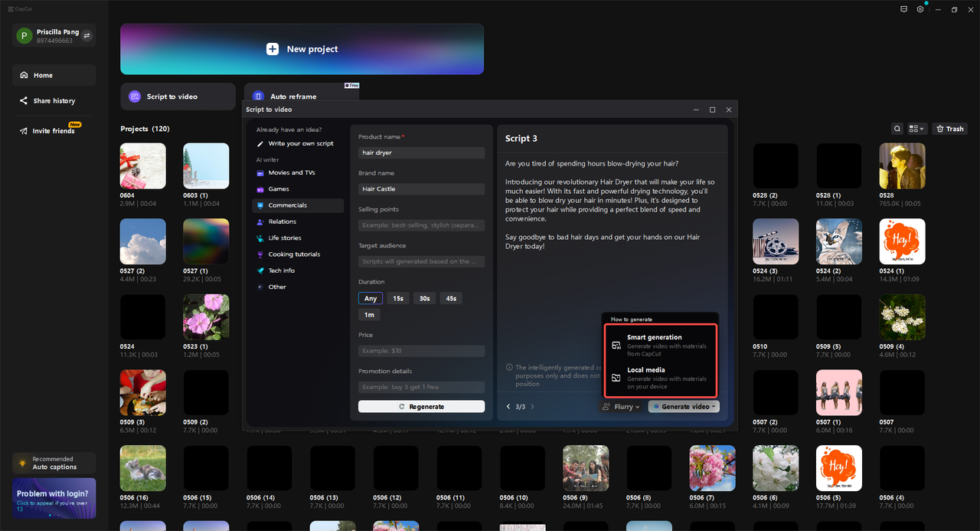Choose the Tech info category

tap(299, 270)
